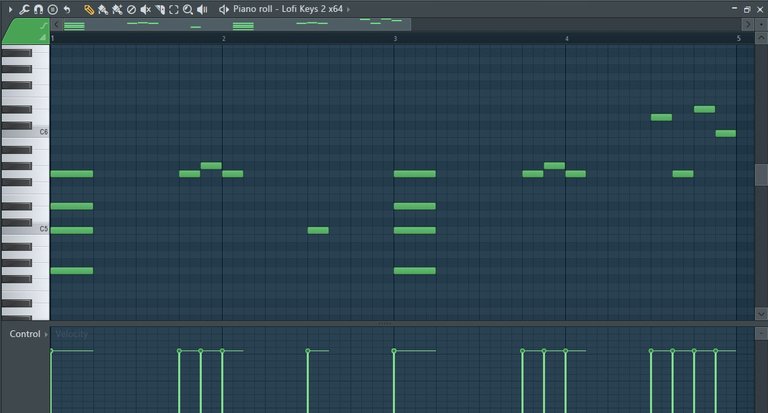Click the velocity handle at bar 3 start
Screen dimensions: 768x413
(394, 351)
